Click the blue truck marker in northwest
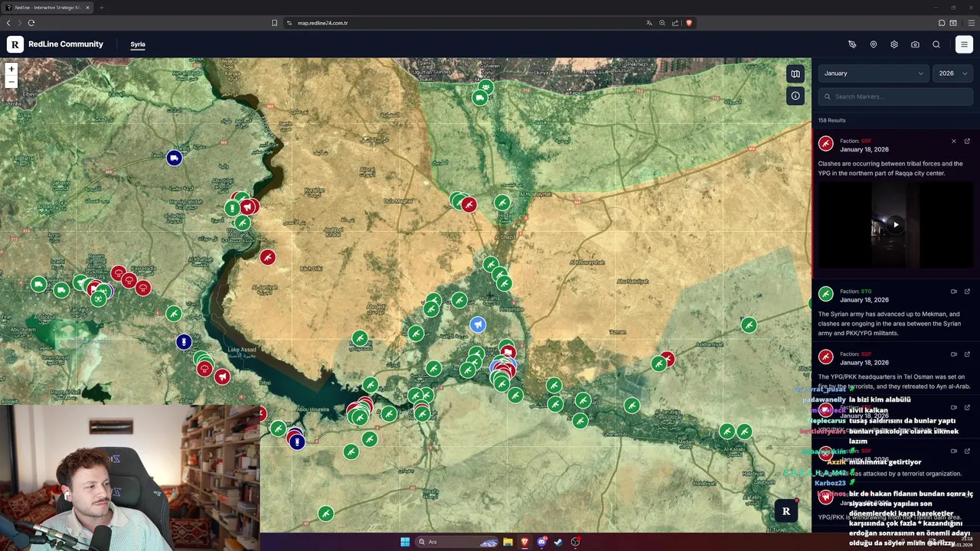 (x=175, y=158)
